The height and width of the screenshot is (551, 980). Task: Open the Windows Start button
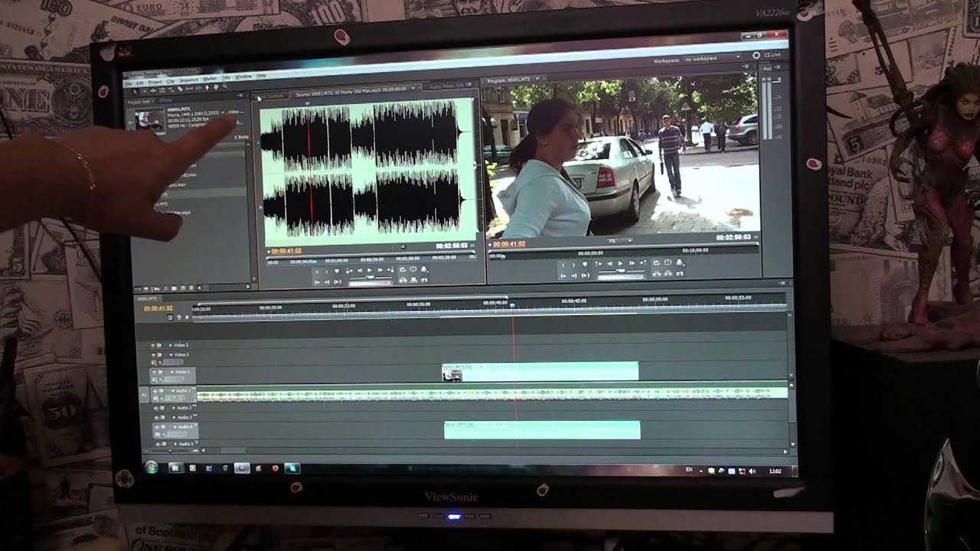pyautogui.click(x=152, y=467)
